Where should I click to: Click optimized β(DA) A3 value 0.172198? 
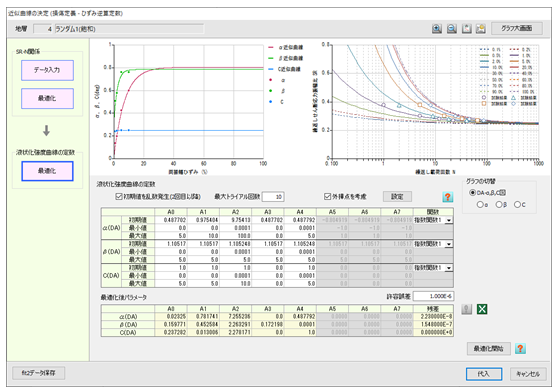click(x=268, y=324)
